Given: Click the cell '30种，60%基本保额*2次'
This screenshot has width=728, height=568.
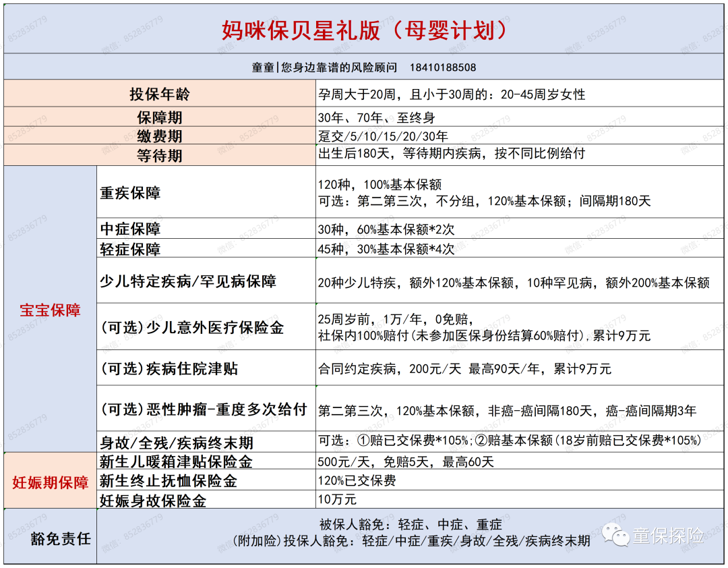Looking at the screenshot, I should pyautogui.click(x=520, y=228).
